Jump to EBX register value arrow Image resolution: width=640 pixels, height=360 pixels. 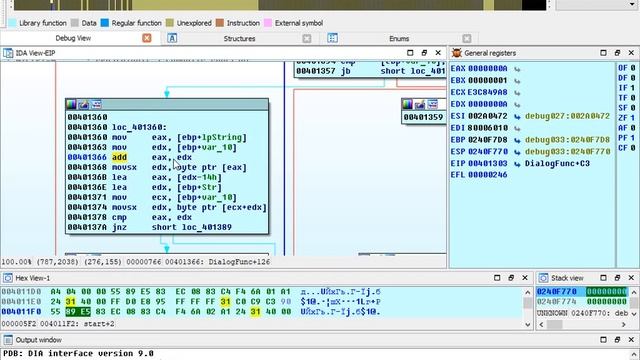[517, 81]
